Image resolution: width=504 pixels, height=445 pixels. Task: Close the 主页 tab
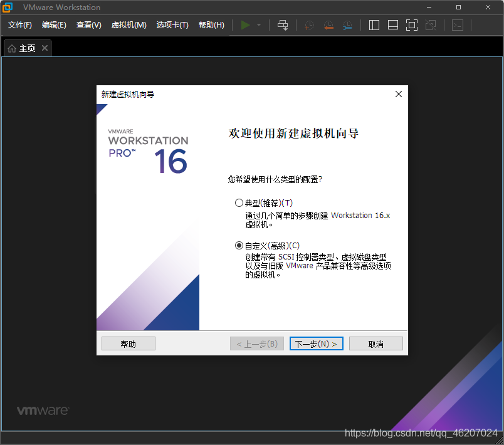pyautogui.click(x=45, y=48)
